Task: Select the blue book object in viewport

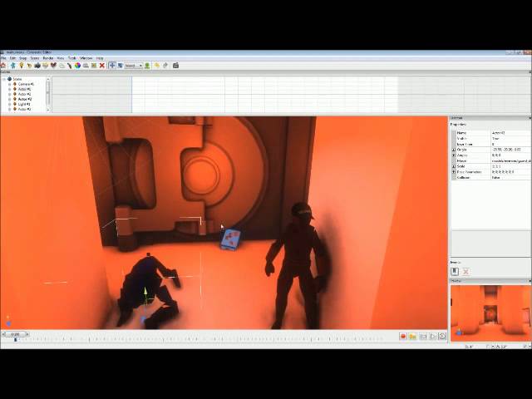Action: pyautogui.click(x=231, y=239)
